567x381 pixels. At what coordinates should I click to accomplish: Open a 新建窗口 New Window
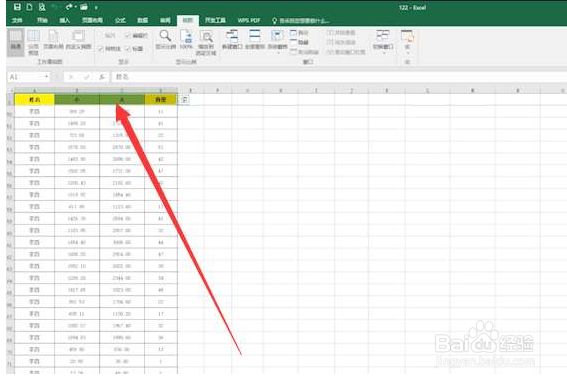232,40
